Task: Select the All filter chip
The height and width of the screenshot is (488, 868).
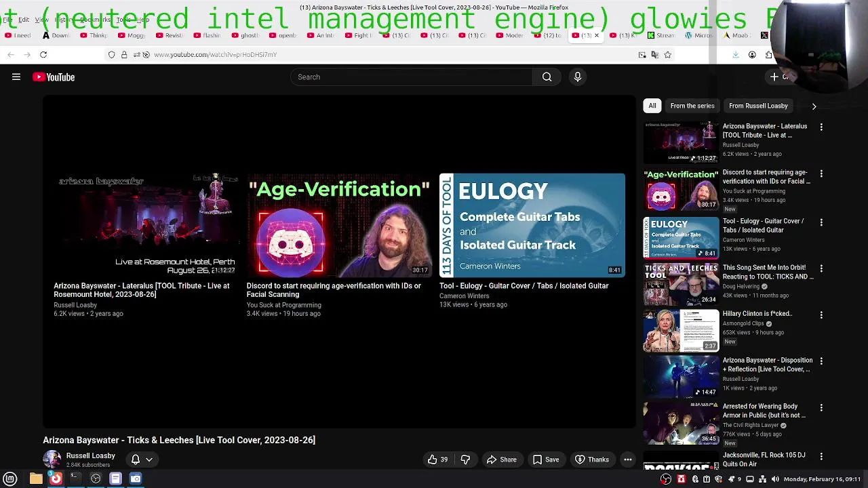Action: 652,106
